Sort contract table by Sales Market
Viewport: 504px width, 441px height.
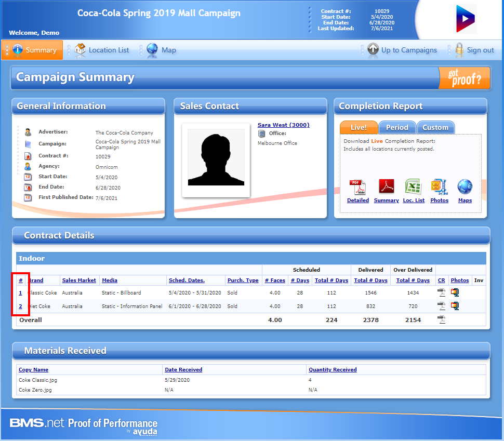pyautogui.click(x=79, y=280)
